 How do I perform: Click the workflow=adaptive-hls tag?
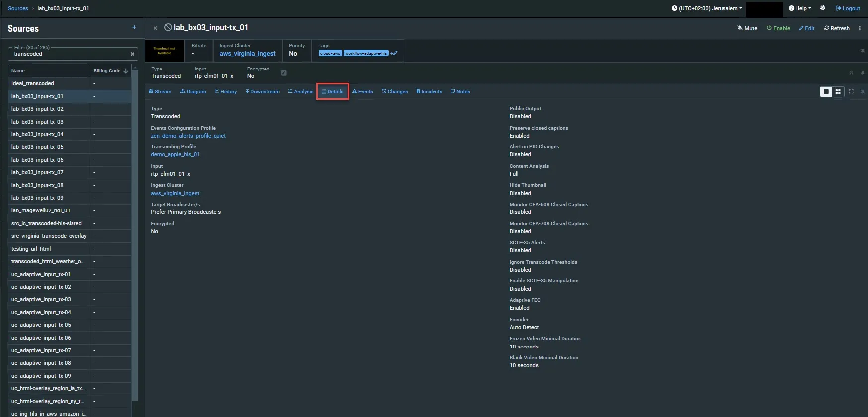tap(366, 53)
